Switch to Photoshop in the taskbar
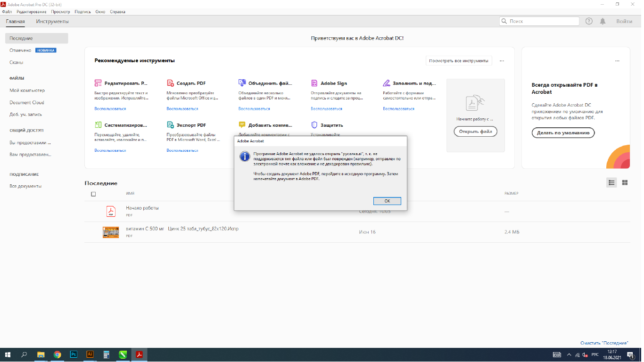 point(74,354)
